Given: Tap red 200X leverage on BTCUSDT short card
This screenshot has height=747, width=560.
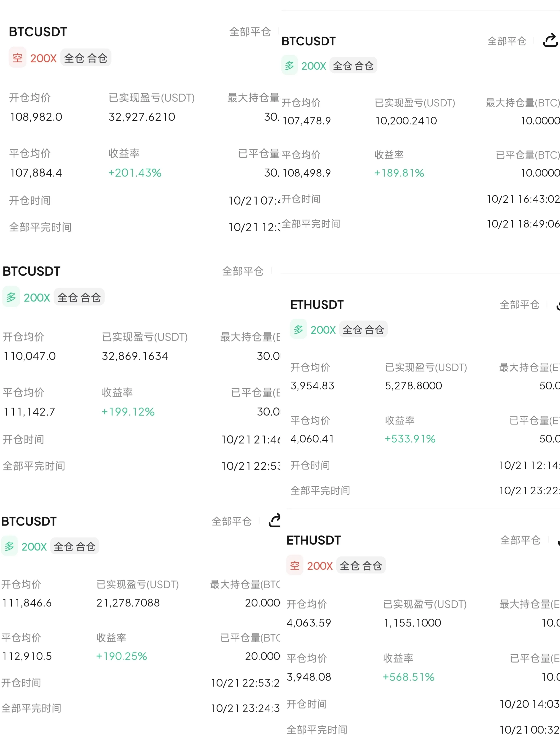Looking at the screenshot, I should point(43,58).
